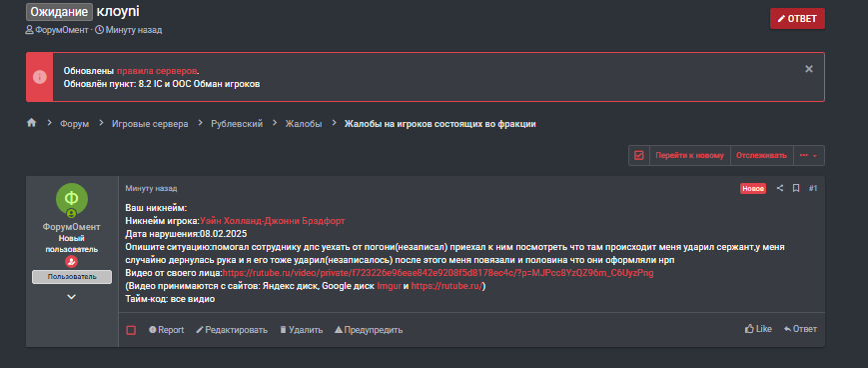868x368 pixels.
Task: Click the ФорумОмент green avatar
Action: pos(72,198)
